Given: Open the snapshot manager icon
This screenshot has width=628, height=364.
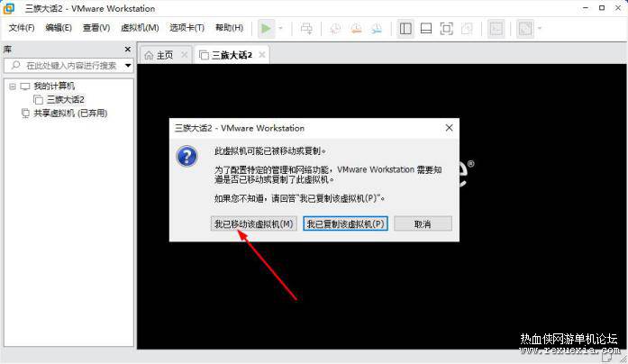Looking at the screenshot, I should (x=377, y=29).
